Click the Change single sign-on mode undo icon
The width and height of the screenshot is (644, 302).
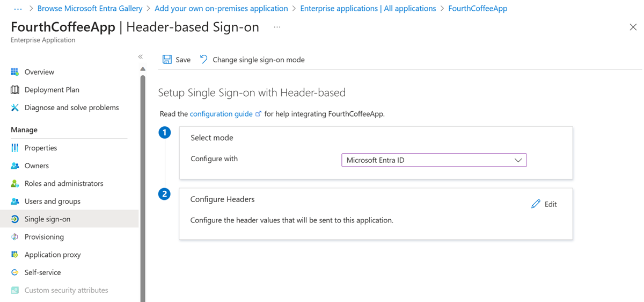[204, 60]
